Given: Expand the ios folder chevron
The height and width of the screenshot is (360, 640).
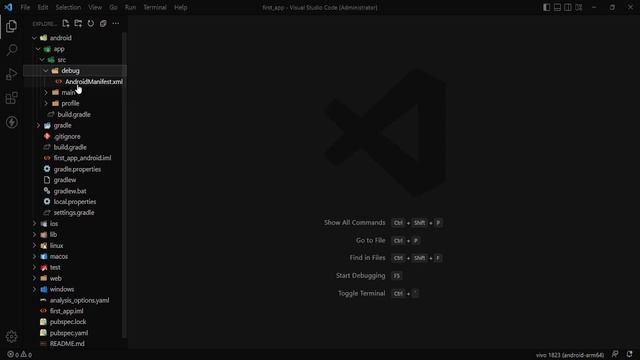Looking at the screenshot, I should point(34,224).
